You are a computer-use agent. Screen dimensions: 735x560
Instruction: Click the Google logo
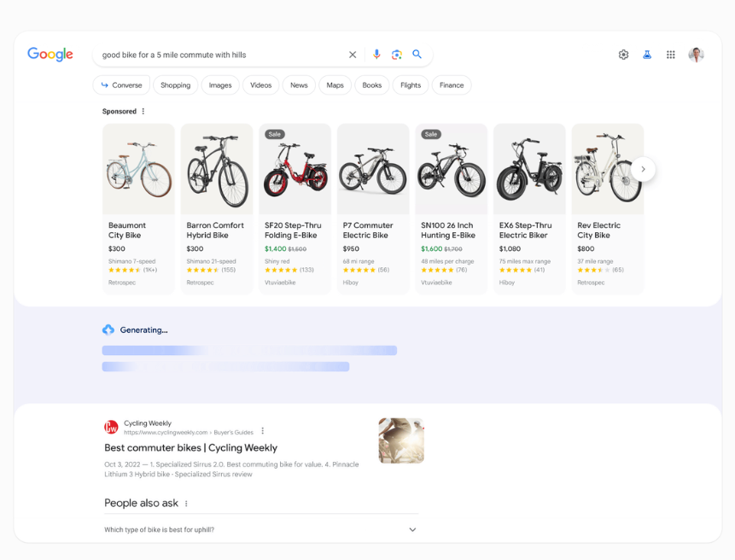click(50, 55)
